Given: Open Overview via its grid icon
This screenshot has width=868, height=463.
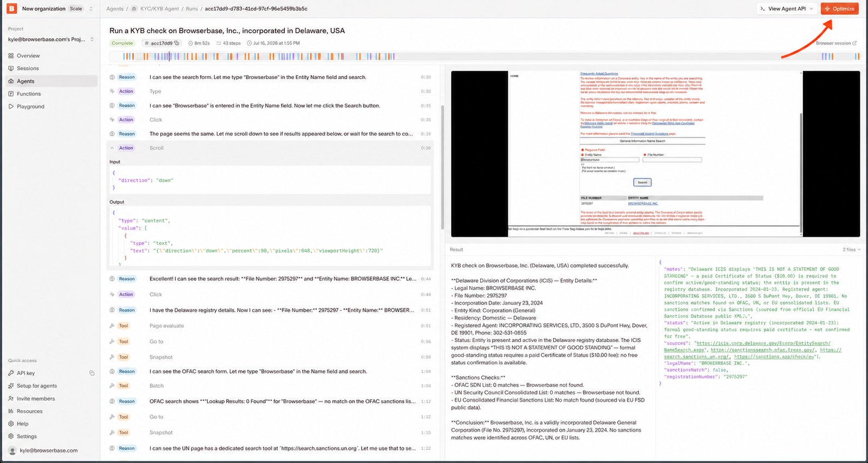Looking at the screenshot, I should tap(11, 56).
